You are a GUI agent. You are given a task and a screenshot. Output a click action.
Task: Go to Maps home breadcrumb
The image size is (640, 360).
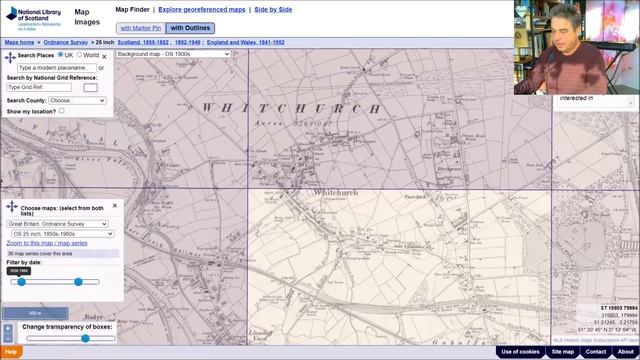(x=19, y=42)
